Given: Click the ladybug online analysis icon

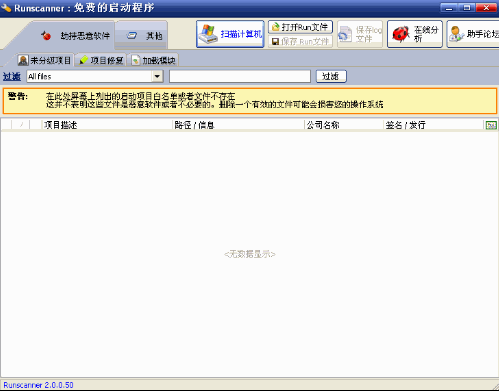Looking at the screenshot, I should [400, 34].
